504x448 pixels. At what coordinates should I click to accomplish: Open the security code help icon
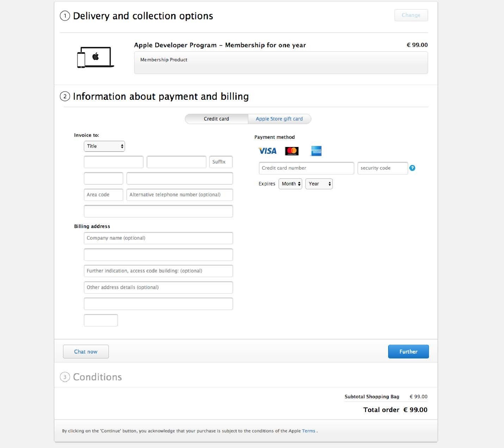412,168
